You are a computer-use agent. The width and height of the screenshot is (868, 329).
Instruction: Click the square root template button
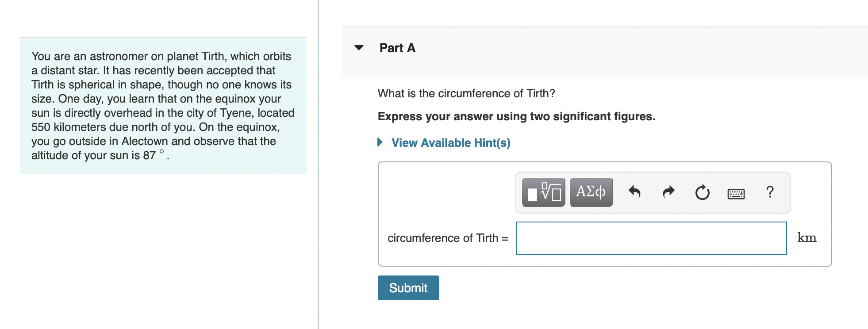[x=543, y=192]
